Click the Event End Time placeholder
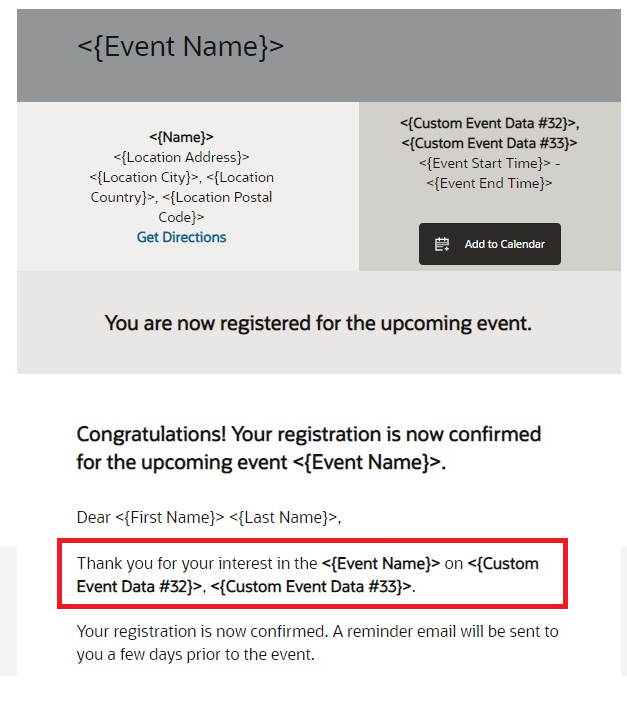627x715 pixels. click(x=489, y=183)
